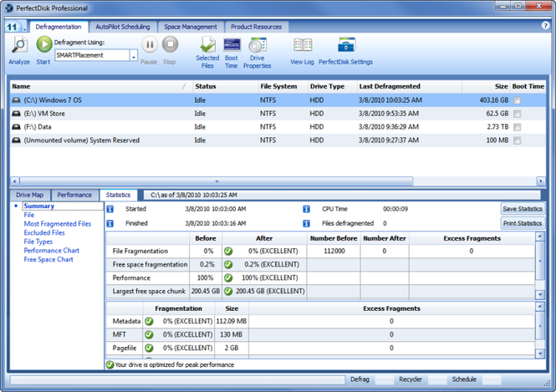The width and height of the screenshot is (556, 392).
Task: Click drive icon for System Reserved volume
Action: (x=17, y=140)
